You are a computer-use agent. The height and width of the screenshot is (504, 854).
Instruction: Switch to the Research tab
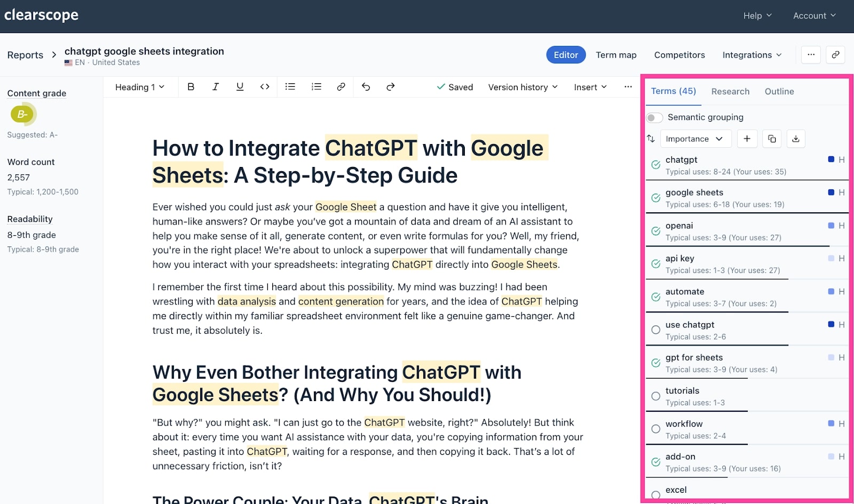[x=730, y=92]
